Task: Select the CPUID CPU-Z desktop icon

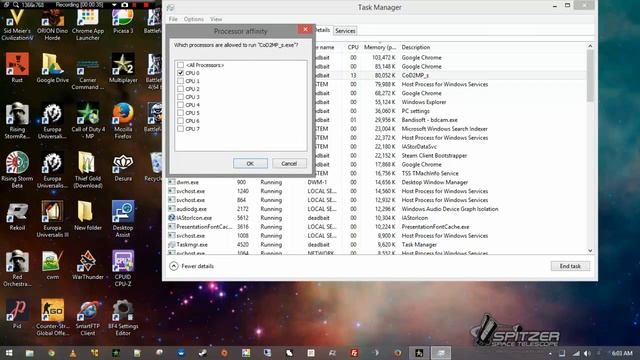Action: click(123, 268)
